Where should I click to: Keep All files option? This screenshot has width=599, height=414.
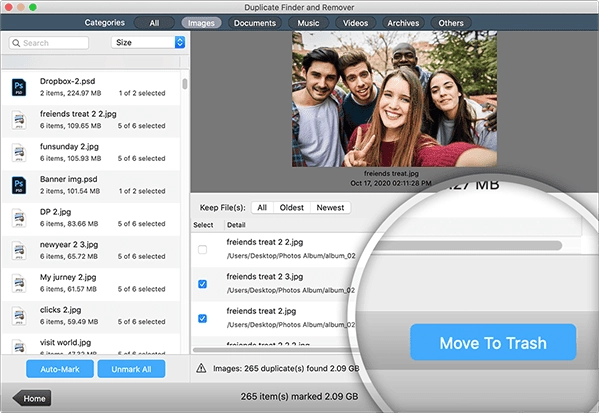point(262,207)
